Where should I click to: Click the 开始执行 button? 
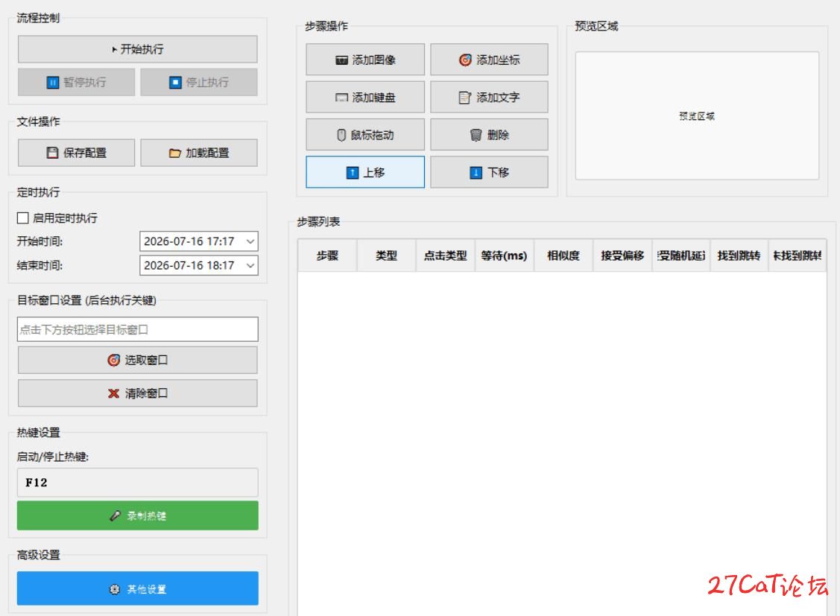tap(138, 49)
